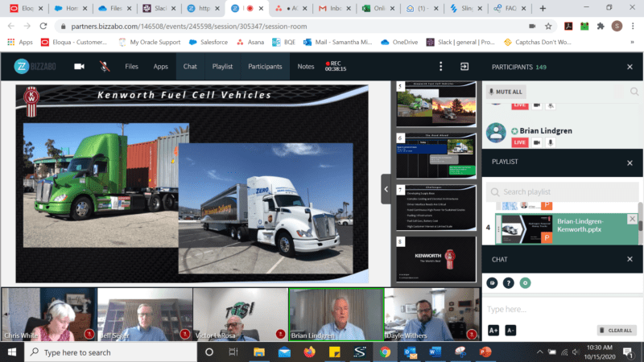Image resolution: width=644 pixels, height=362 pixels.
Task: Click muted mic badge on Victor LaRosa
Action: [280, 334]
